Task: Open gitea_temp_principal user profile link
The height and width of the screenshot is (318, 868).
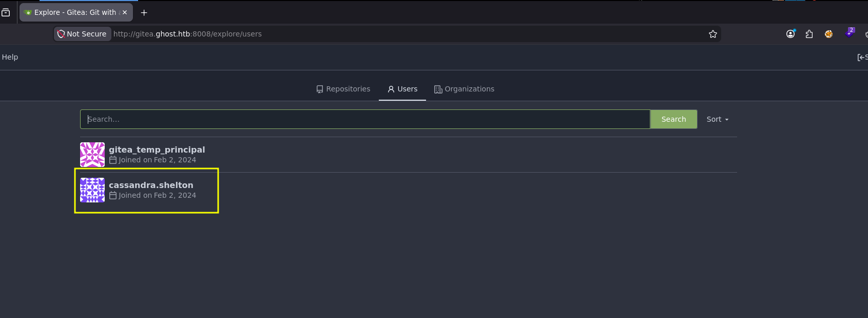Action: tap(157, 149)
